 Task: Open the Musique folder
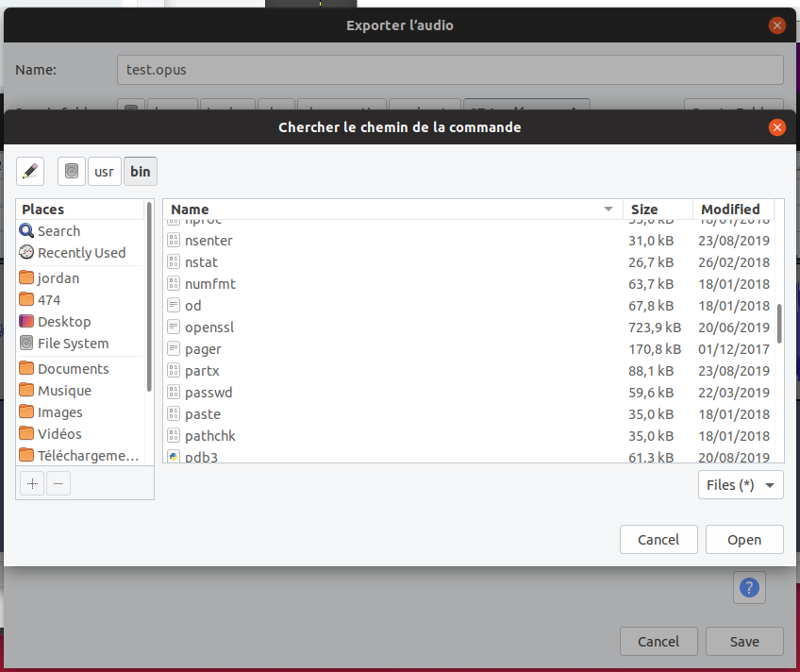(x=62, y=390)
